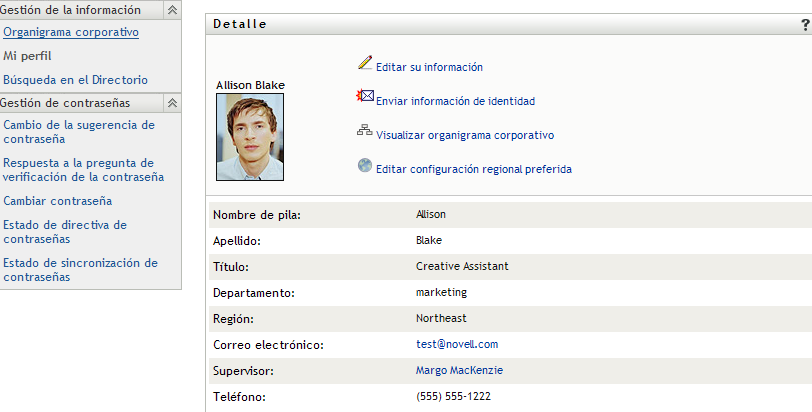
Task: Click the test@novell.com email link
Action: click(x=456, y=344)
